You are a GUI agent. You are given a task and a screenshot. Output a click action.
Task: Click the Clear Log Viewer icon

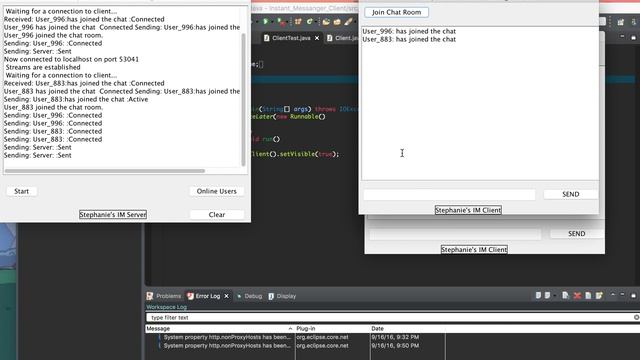point(565,296)
